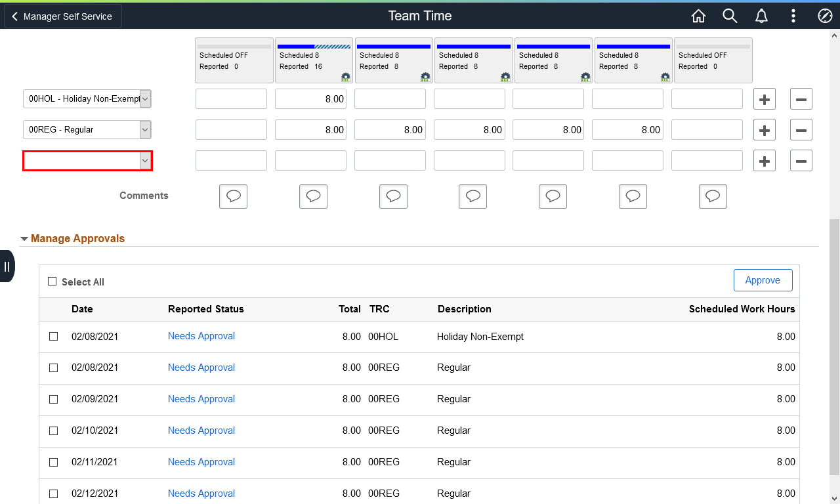
Task: Click the TRC column header
Action: [x=379, y=309]
